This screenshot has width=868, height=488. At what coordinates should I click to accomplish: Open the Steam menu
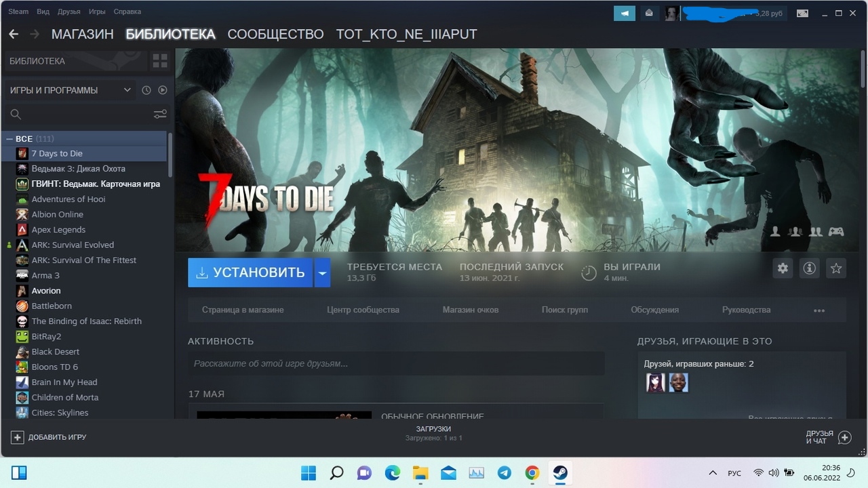[18, 12]
